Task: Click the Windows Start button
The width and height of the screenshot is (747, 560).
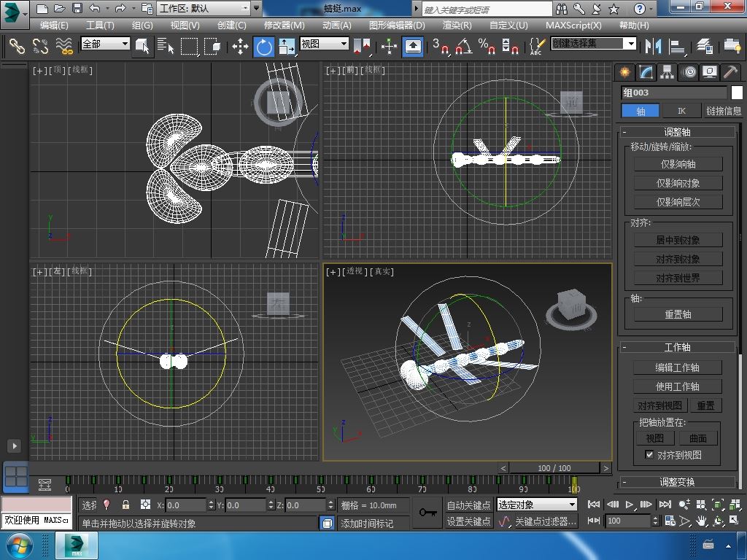Action: [x=18, y=545]
